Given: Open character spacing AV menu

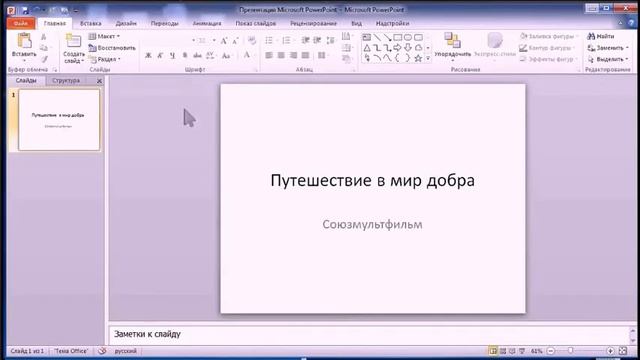Looking at the screenshot, I should 210,56.
